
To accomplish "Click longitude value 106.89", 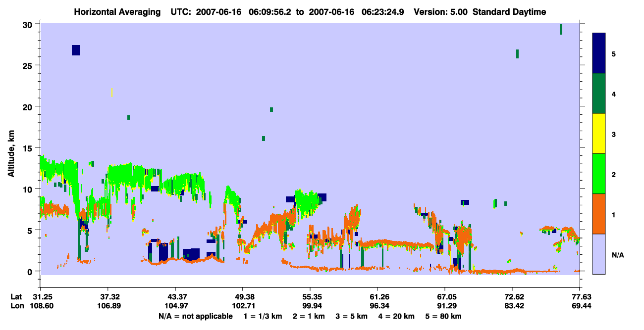I will [x=107, y=306].
